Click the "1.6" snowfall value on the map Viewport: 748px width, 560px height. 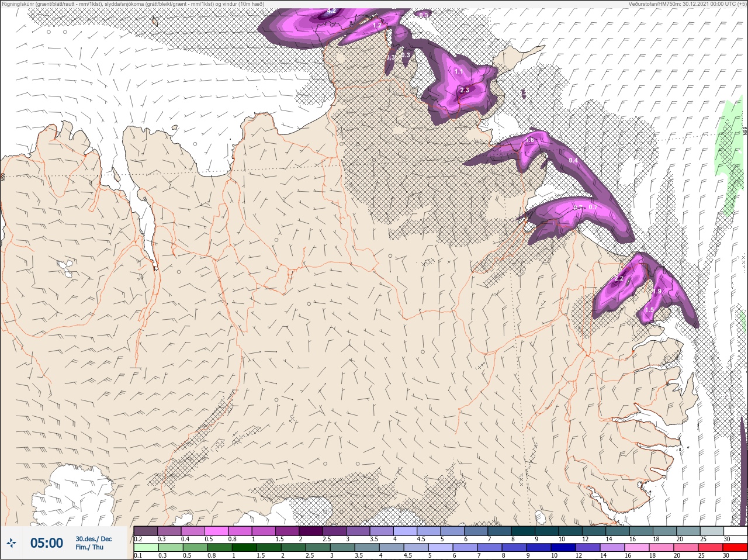(x=530, y=140)
